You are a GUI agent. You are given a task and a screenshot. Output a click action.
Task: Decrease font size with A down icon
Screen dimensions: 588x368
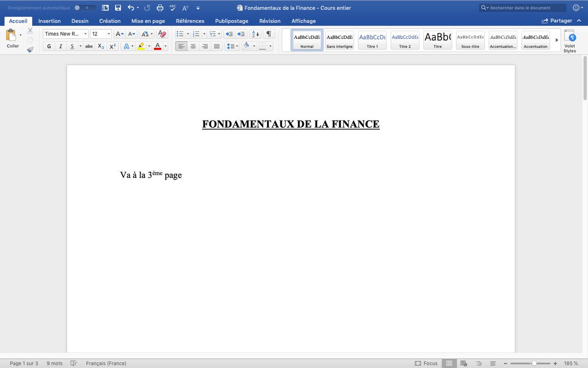coord(132,34)
